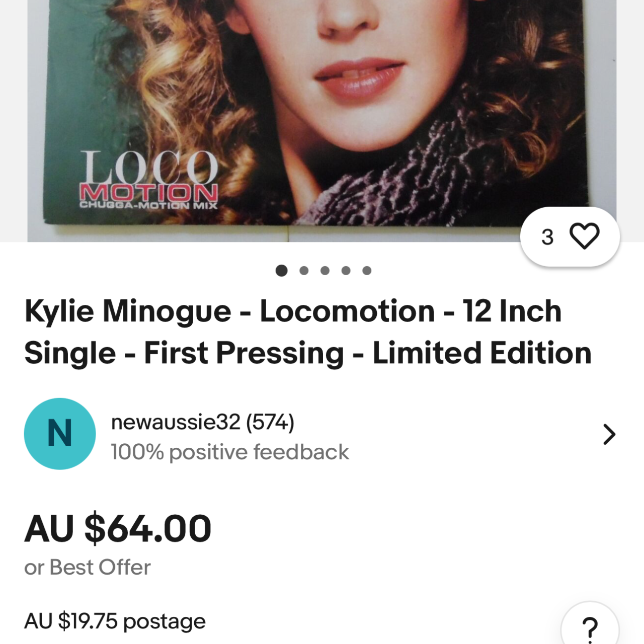This screenshot has width=644, height=644.
Task: View the 100% positive feedback details
Action: 229,452
